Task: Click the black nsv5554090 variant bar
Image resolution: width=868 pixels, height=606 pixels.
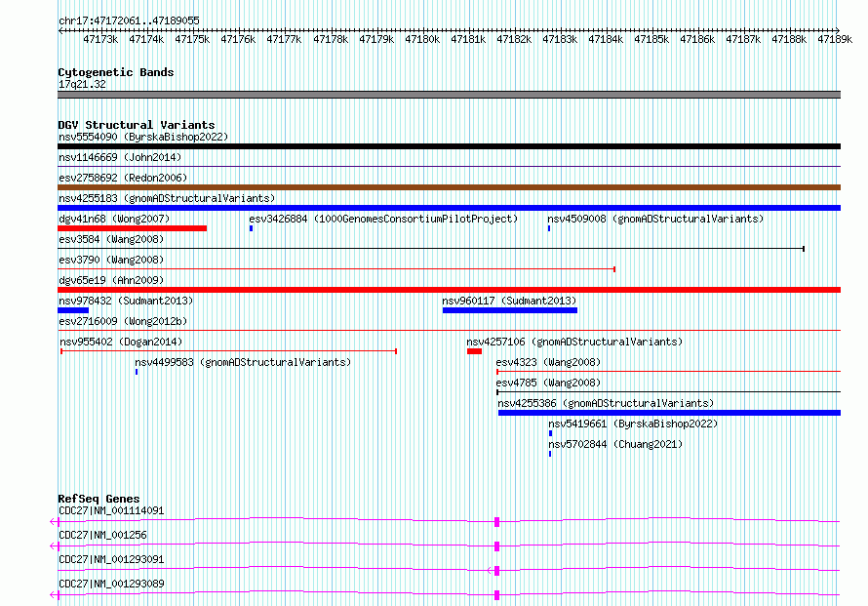Action: pyautogui.click(x=449, y=146)
